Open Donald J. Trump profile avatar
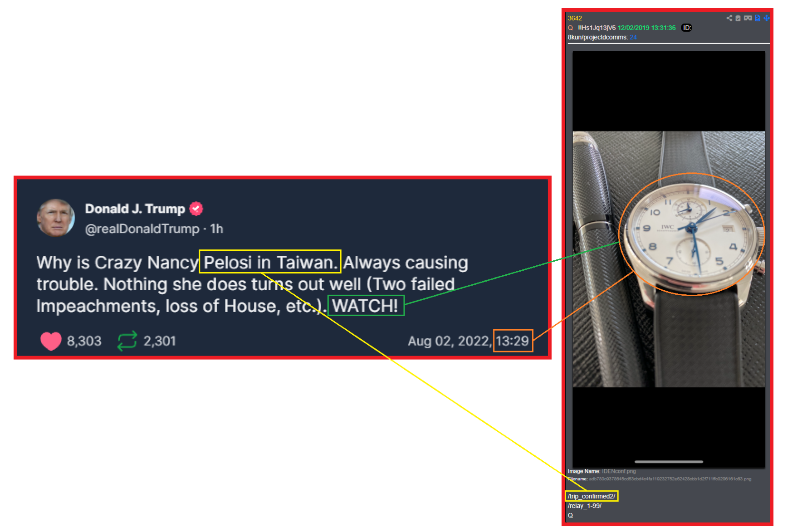The image size is (802, 532). click(x=55, y=218)
